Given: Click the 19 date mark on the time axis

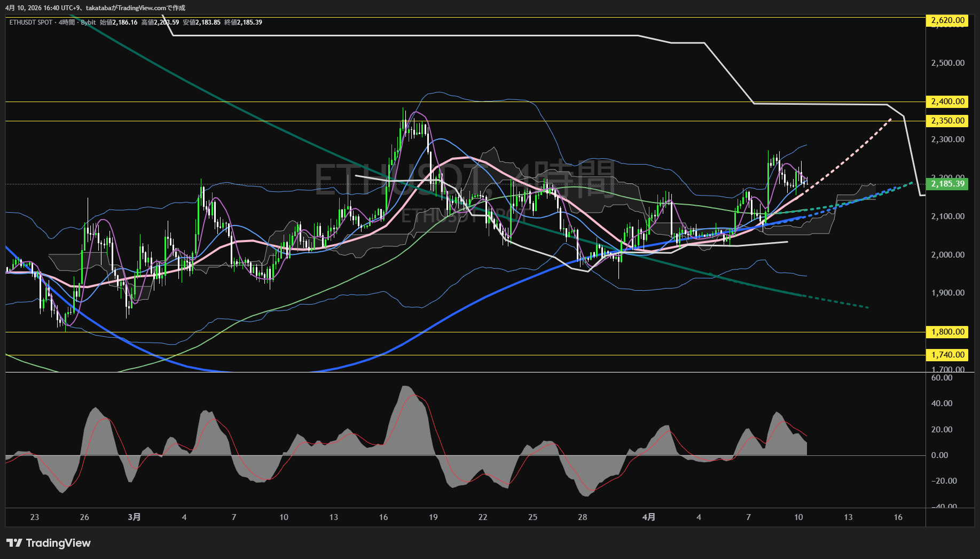Looking at the screenshot, I should point(433,517).
